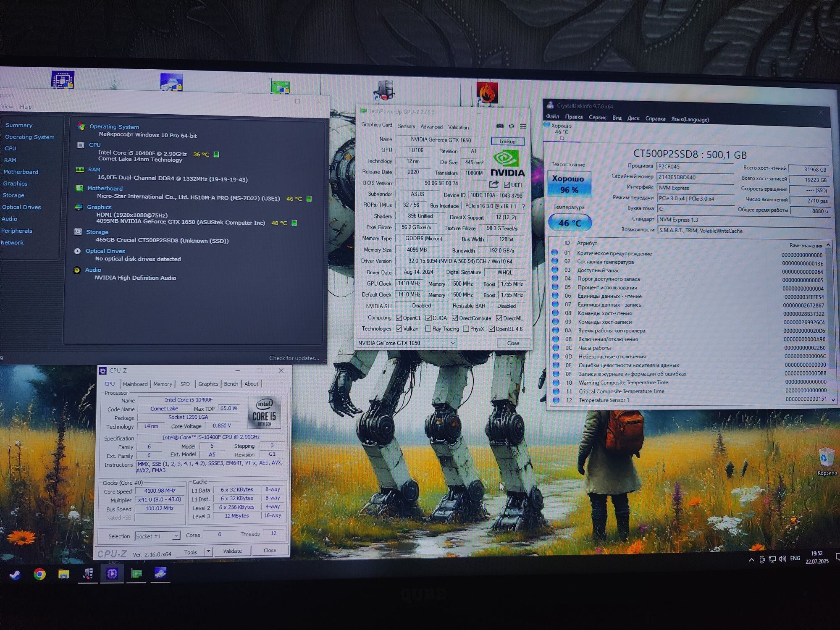The image size is (840, 630).
Task: Open the Recycle Bin (Корзина) desktop icon
Action: [x=826, y=462]
